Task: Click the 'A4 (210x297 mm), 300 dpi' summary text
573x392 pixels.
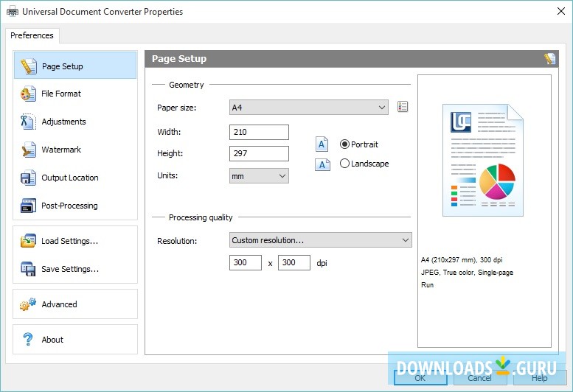Action: point(462,260)
